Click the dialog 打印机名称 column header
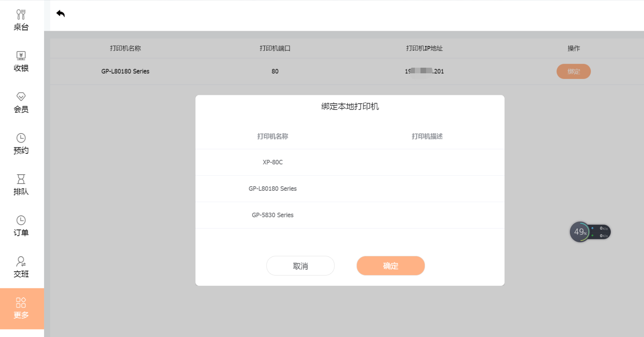This screenshot has height=337, width=644. click(272, 137)
